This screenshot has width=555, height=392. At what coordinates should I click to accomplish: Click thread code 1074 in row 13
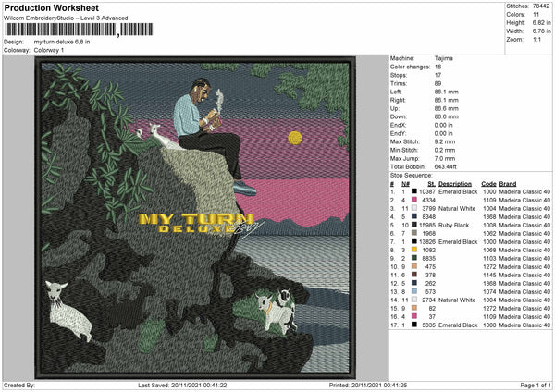(489, 291)
